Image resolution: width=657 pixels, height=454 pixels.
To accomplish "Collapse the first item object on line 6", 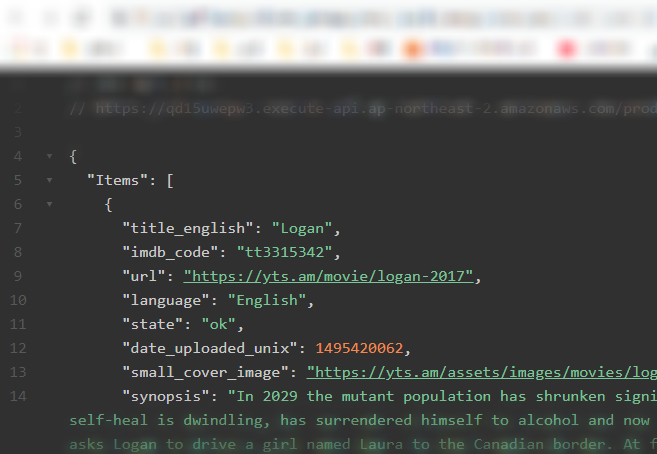I will (49, 204).
